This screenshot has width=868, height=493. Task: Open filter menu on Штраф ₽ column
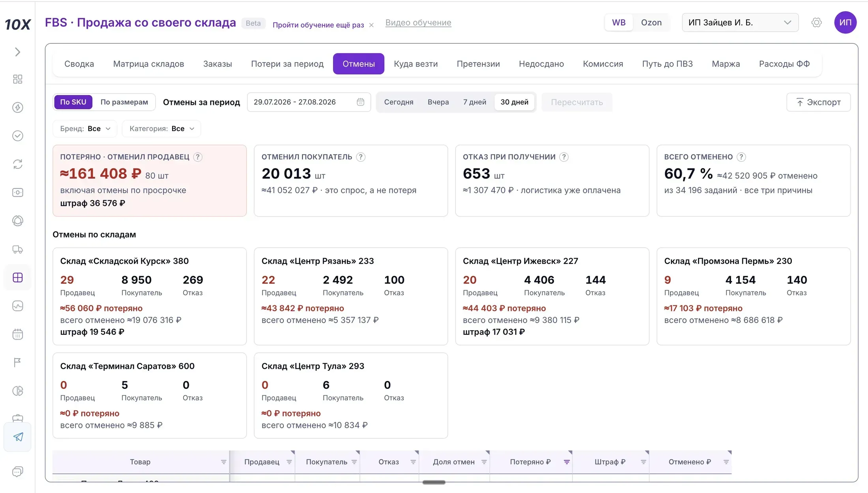(644, 462)
